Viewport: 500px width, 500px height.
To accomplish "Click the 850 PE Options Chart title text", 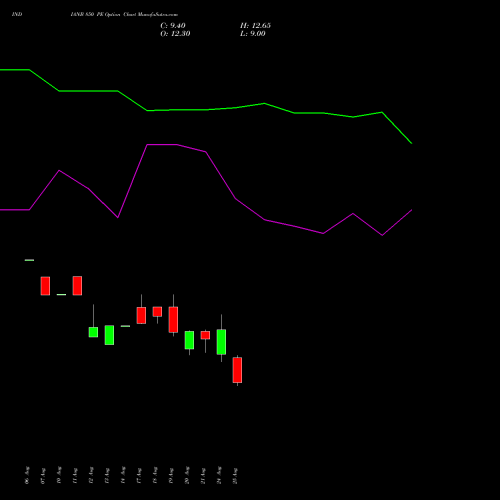I will [x=124, y=14].
